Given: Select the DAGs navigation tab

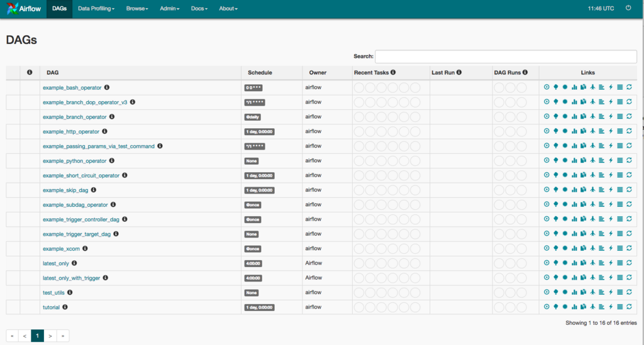Looking at the screenshot, I should tap(59, 9).
